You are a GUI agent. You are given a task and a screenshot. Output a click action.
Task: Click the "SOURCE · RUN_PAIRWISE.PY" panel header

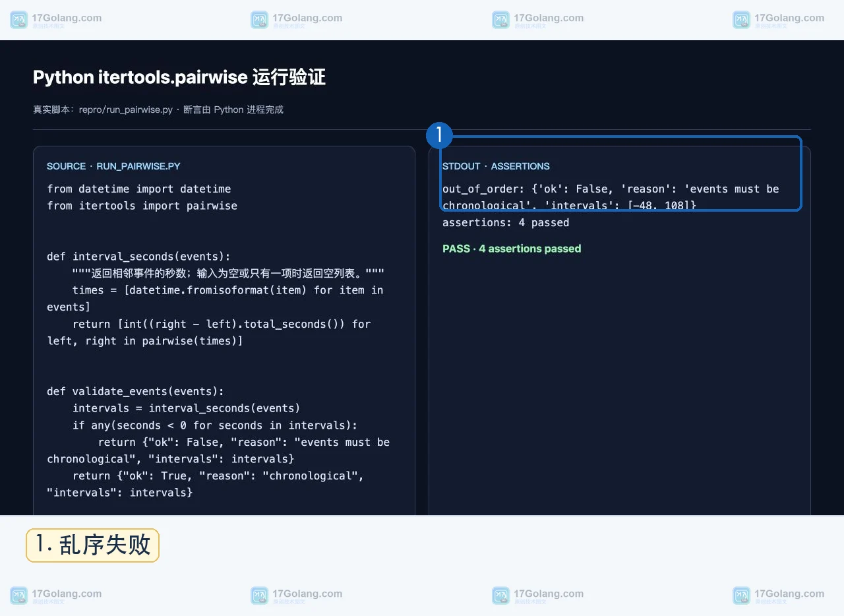point(113,166)
